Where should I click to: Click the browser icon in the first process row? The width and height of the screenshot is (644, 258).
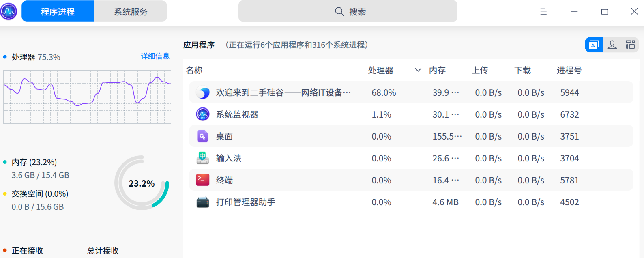click(x=203, y=93)
